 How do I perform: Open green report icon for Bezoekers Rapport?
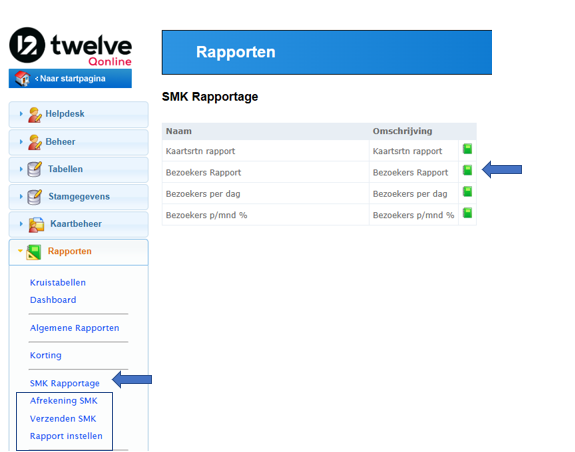click(467, 170)
